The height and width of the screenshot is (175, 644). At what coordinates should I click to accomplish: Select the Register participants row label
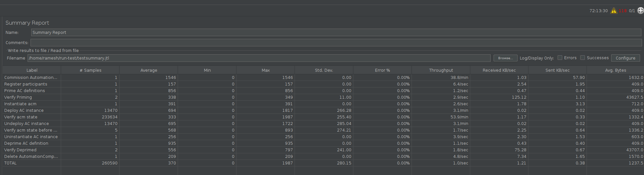[x=26, y=84]
